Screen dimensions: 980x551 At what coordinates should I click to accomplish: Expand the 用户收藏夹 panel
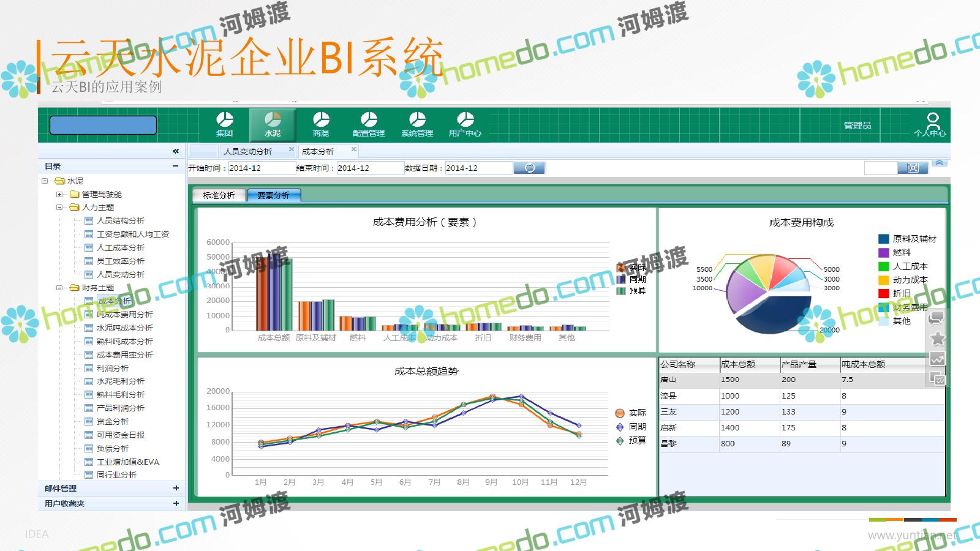pyautogui.click(x=176, y=503)
